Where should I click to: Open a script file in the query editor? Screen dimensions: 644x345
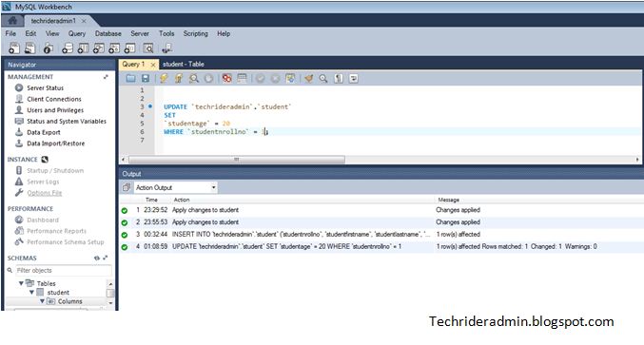(x=130, y=78)
